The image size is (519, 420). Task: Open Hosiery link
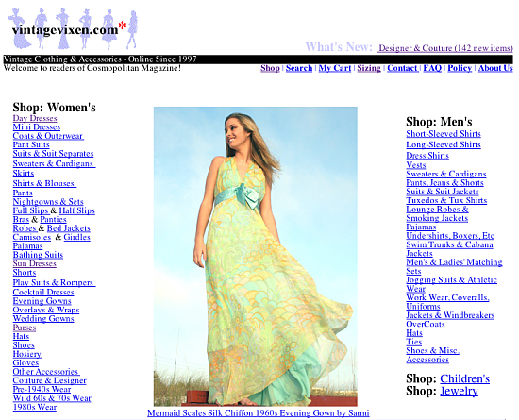(x=26, y=354)
